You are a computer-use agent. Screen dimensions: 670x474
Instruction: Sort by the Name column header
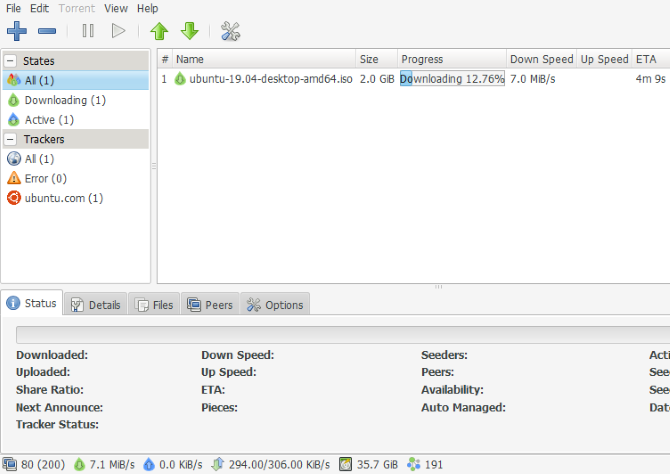click(264, 59)
